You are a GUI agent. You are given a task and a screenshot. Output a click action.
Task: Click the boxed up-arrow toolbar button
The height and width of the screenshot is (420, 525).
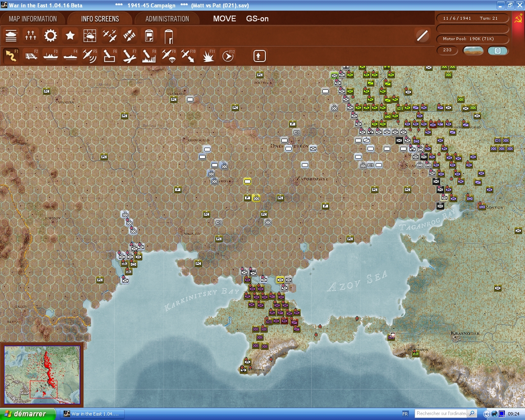[259, 56]
